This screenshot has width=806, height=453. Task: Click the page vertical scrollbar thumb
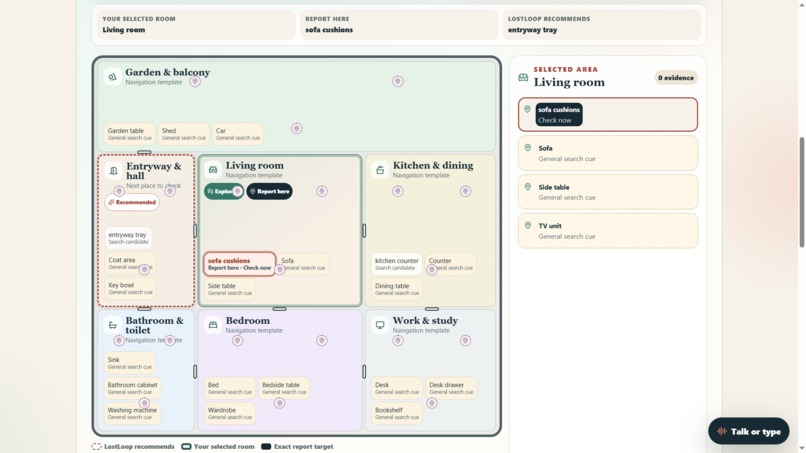pyautogui.click(x=801, y=192)
